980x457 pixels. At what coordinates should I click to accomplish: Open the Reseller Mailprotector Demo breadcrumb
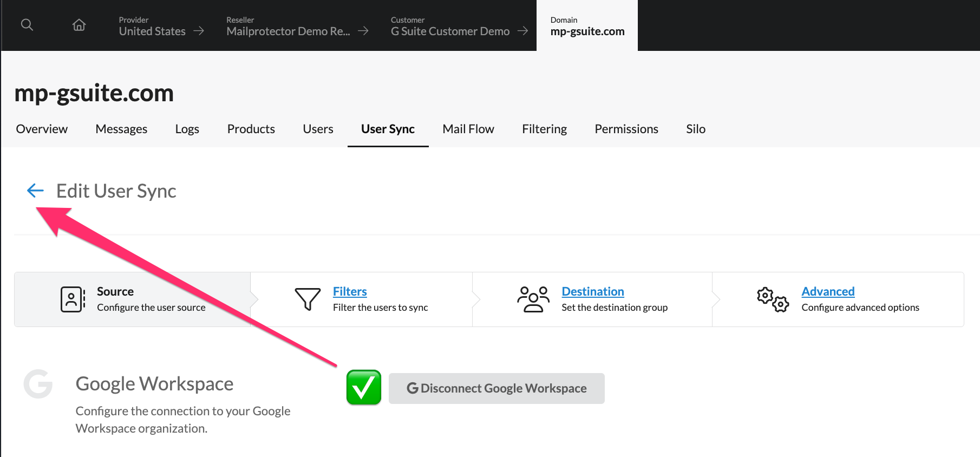pos(297,26)
